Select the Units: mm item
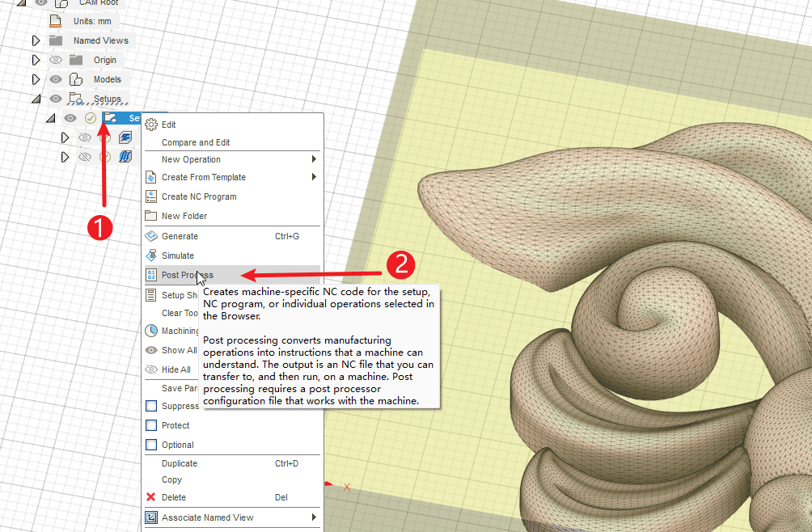This screenshot has width=812, height=532. coord(91,21)
